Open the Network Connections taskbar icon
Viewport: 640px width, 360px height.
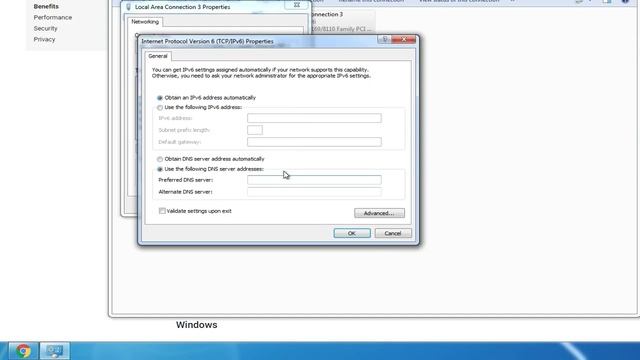[x=55, y=351]
